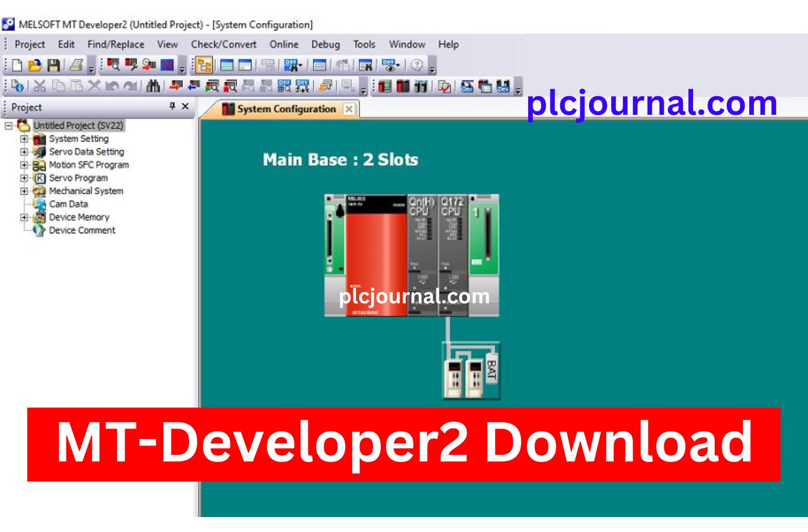Screen dimensions: 808x532
Task: Expand the Device Memory node
Action: [24, 217]
